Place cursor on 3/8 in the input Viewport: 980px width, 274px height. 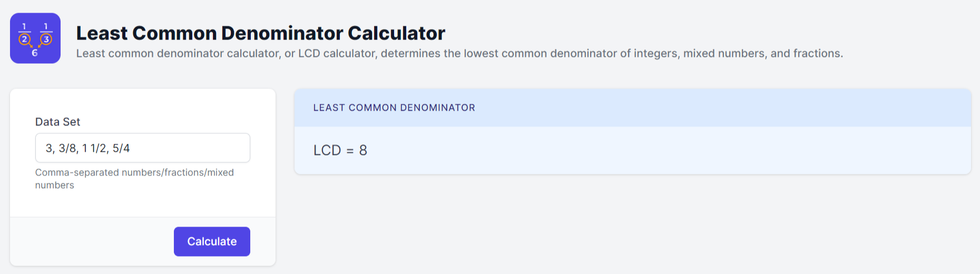tap(68, 149)
